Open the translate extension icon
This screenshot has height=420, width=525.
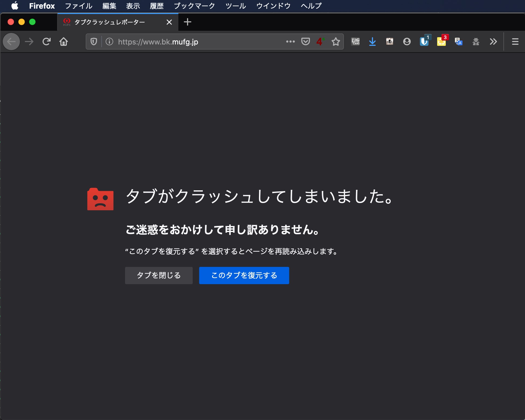[459, 42]
